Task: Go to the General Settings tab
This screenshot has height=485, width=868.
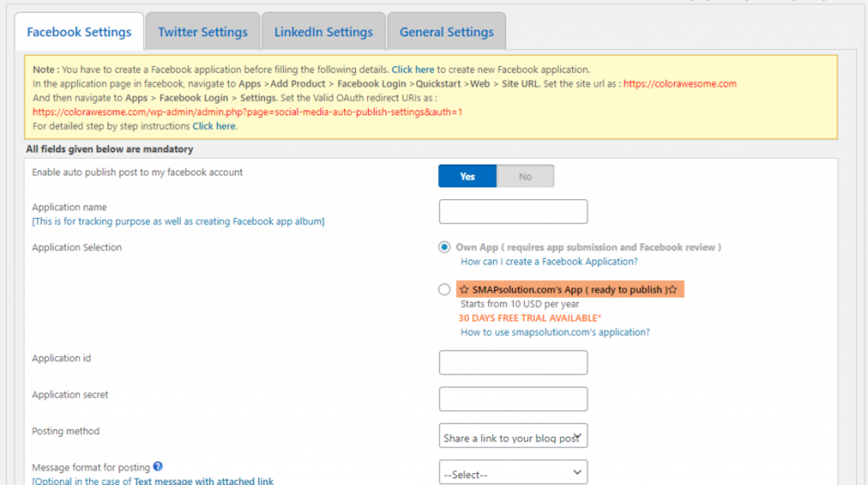Action: [446, 32]
